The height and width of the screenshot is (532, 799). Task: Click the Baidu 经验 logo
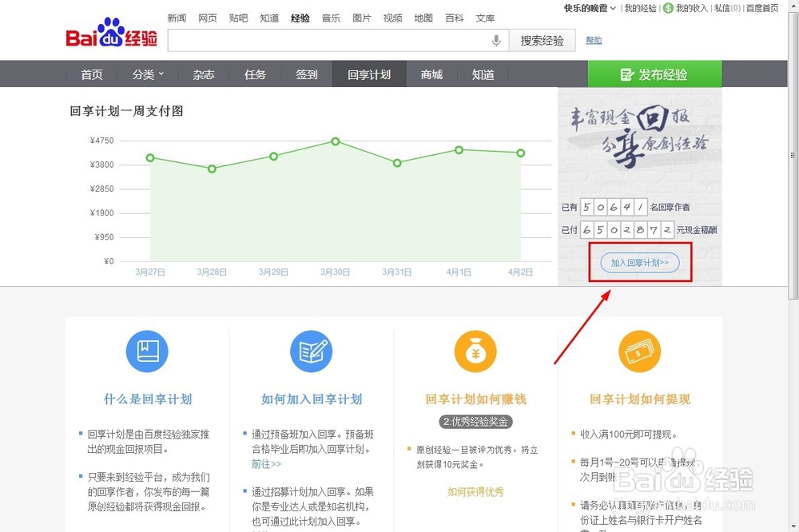[110, 34]
